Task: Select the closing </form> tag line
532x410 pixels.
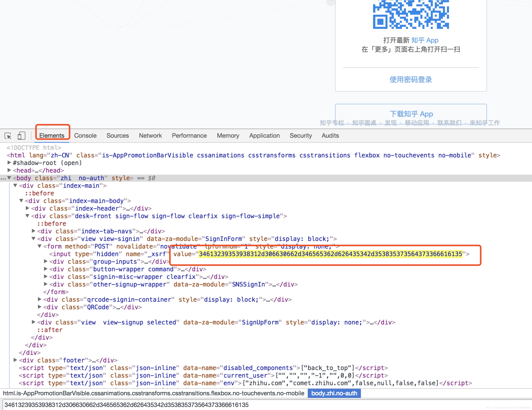Action: (x=56, y=292)
